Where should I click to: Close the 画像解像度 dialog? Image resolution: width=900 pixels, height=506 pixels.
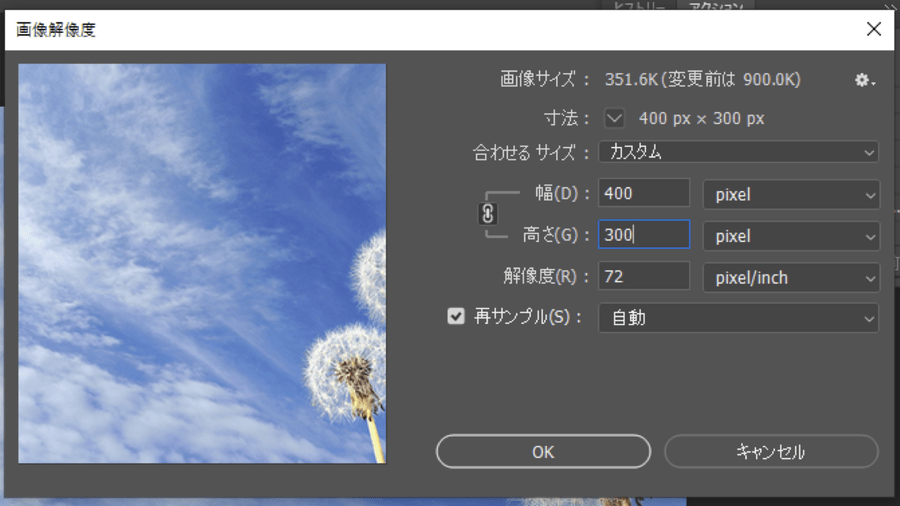click(874, 29)
